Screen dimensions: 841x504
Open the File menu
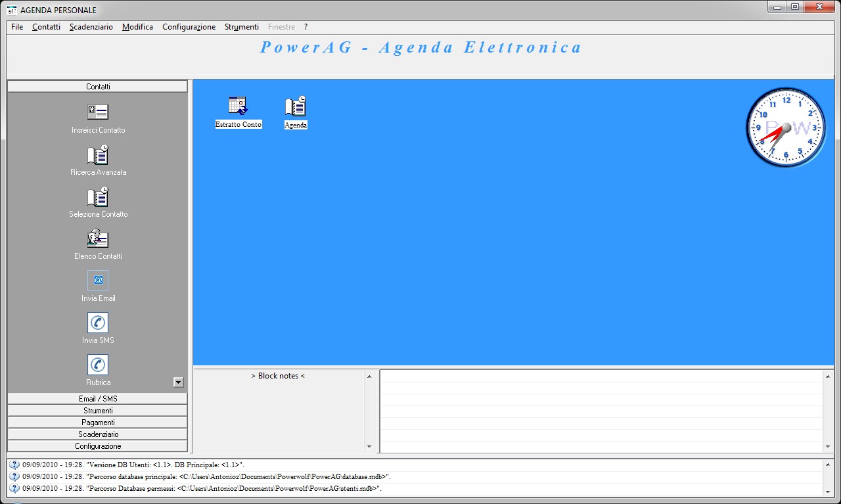coord(17,27)
